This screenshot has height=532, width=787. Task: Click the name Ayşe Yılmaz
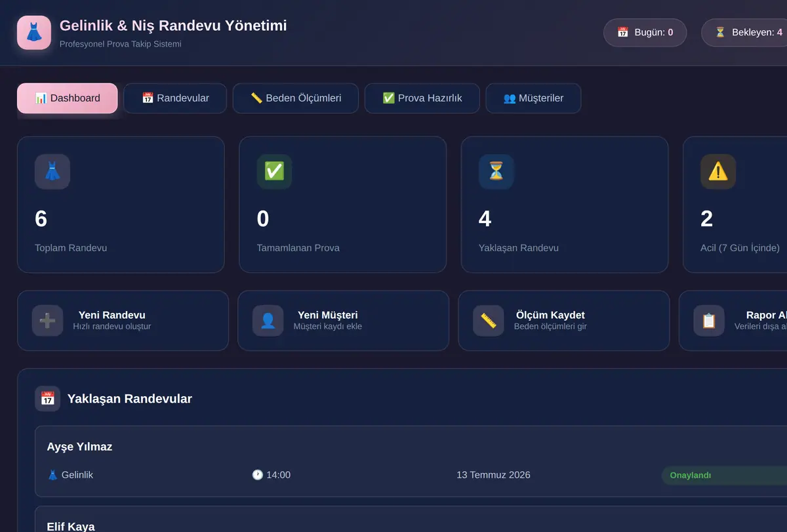point(79,447)
